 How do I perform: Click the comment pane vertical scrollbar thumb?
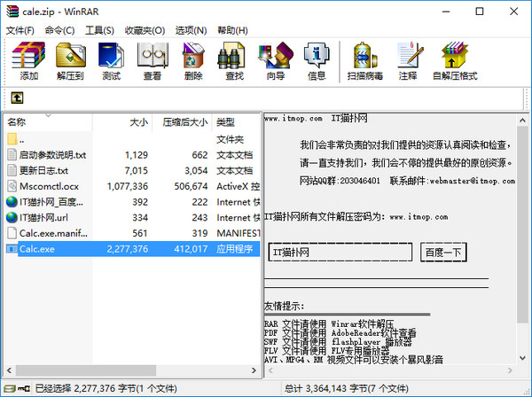522,224
